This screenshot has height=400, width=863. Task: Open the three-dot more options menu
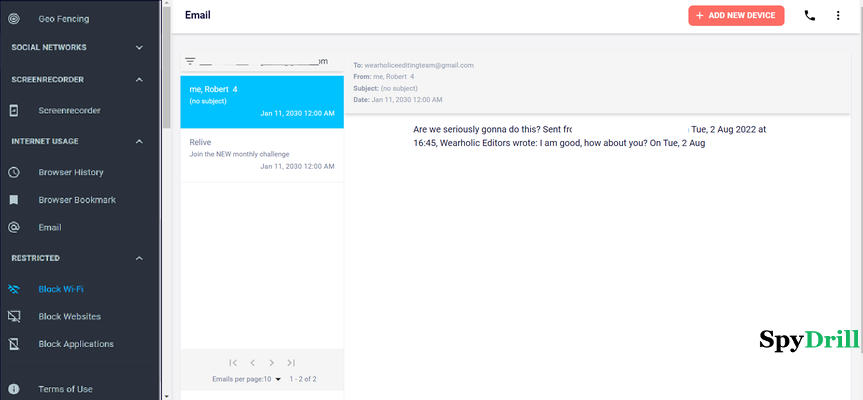pyautogui.click(x=838, y=16)
